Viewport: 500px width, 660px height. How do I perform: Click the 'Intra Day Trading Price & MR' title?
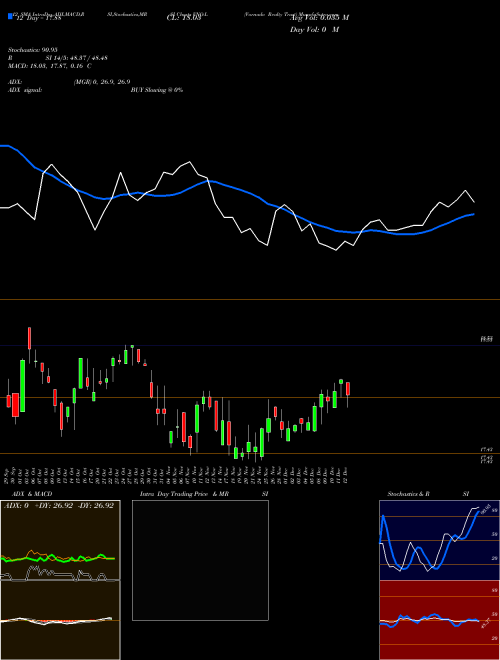click(184, 494)
